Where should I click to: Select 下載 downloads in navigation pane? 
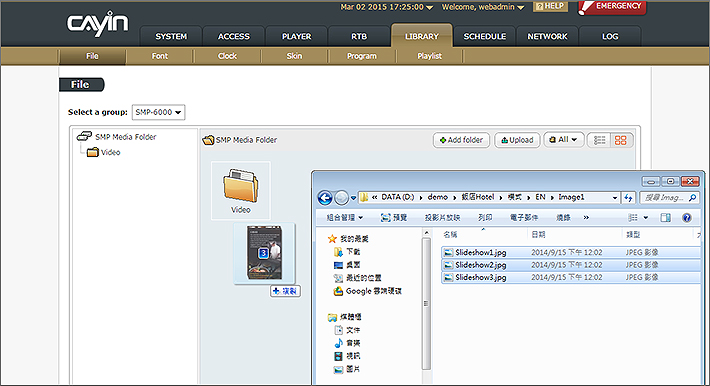pos(347,251)
